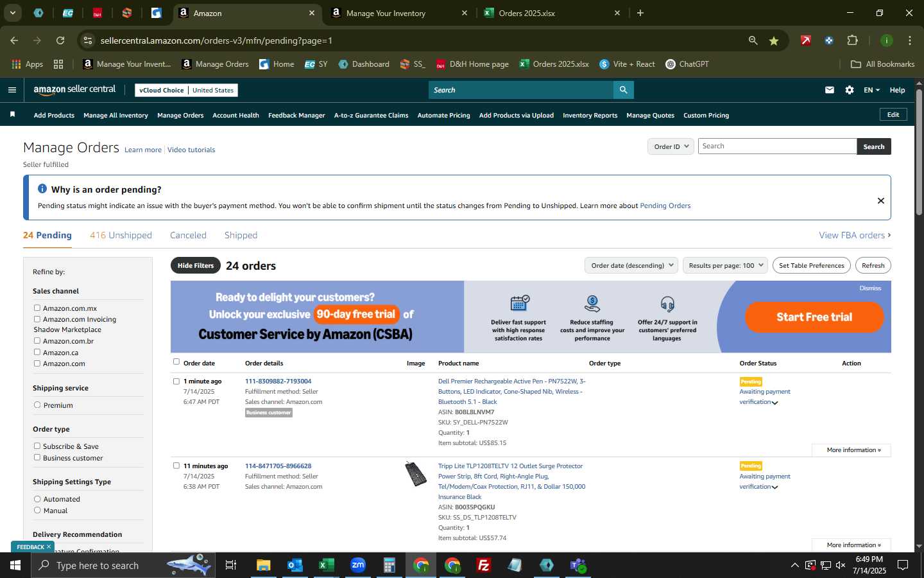Close the 'Why is an order pending' notice
924x578 pixels.
(881, 200)
